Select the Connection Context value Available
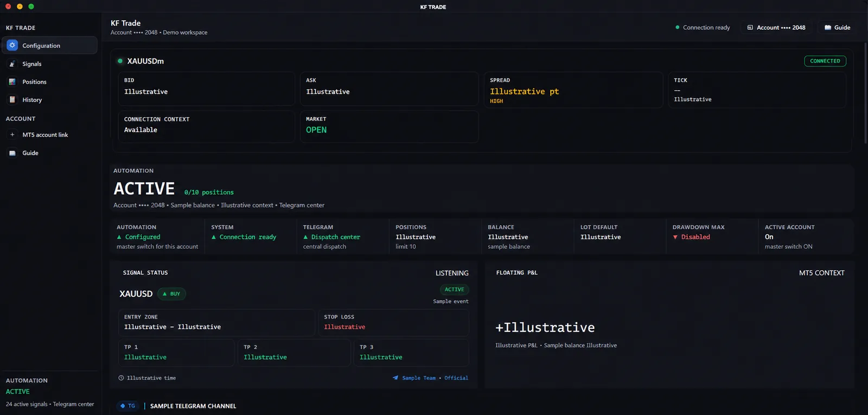 [141, 130]
